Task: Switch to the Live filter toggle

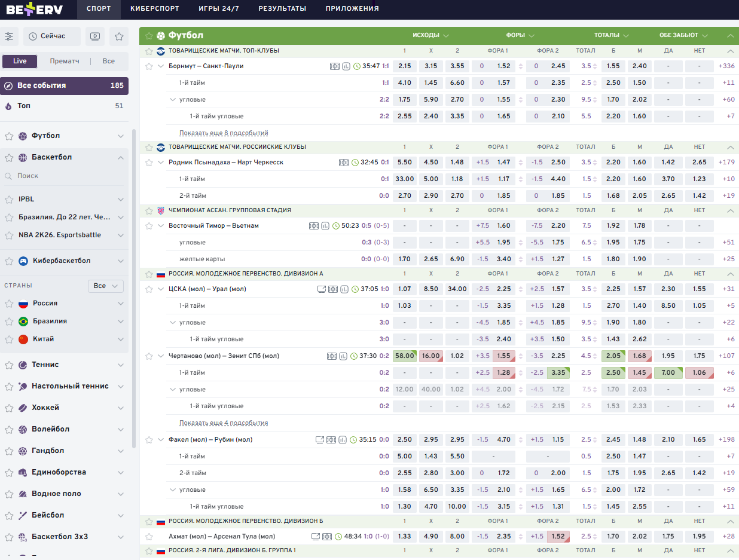Action: click(20, 61)
